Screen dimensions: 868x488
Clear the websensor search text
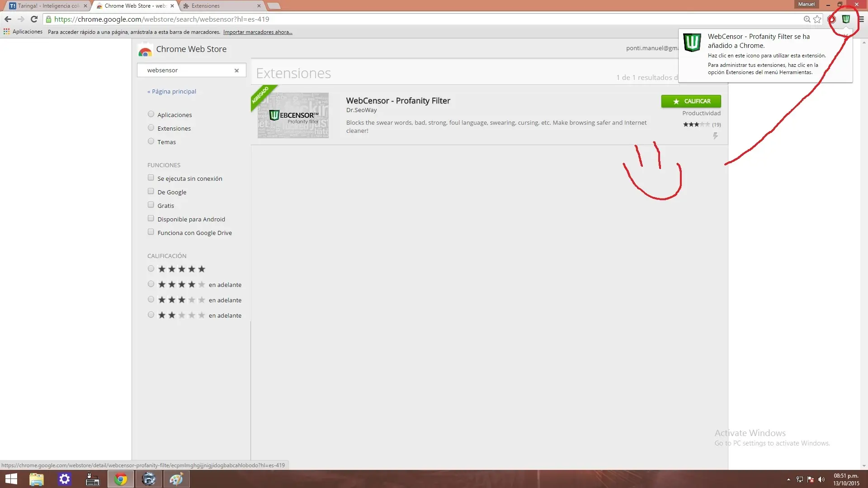click(x=236, y=70)
